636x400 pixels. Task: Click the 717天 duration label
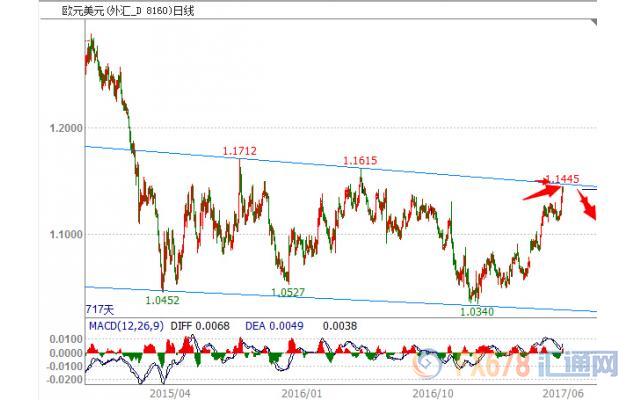tap(101, 307)
